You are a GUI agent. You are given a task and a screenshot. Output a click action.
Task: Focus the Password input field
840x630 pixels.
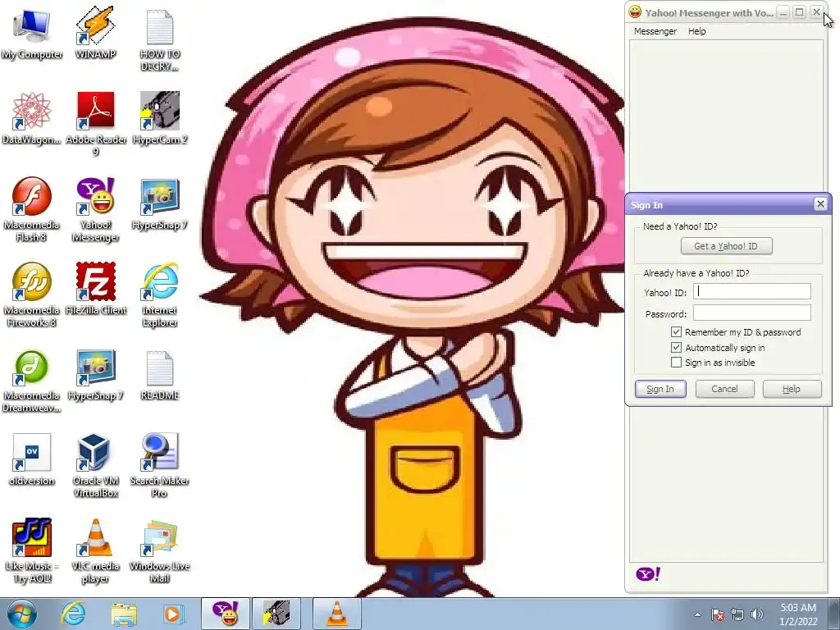(x=752, y=313)
